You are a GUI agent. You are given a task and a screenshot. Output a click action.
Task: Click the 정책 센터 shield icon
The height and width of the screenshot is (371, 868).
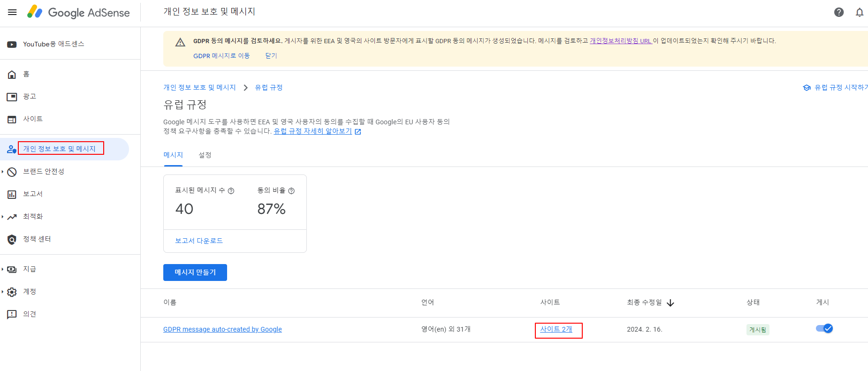point(12,240)
